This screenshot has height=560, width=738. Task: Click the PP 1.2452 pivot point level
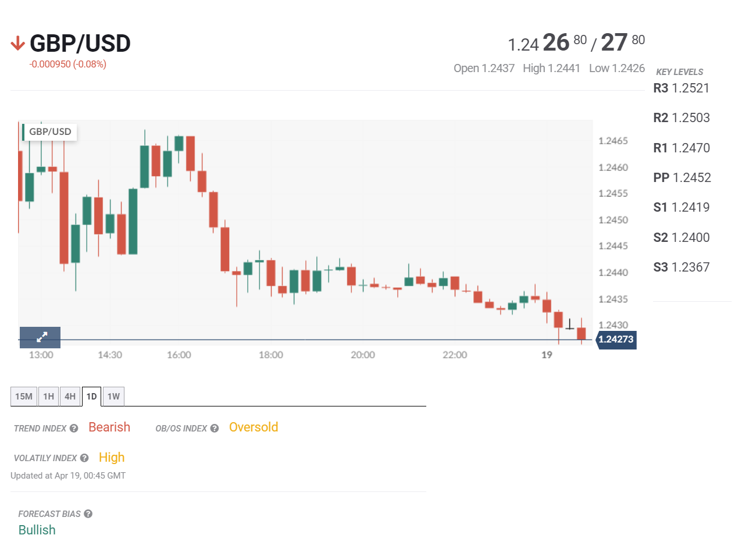pyautogui.click(x=682, y=178)
